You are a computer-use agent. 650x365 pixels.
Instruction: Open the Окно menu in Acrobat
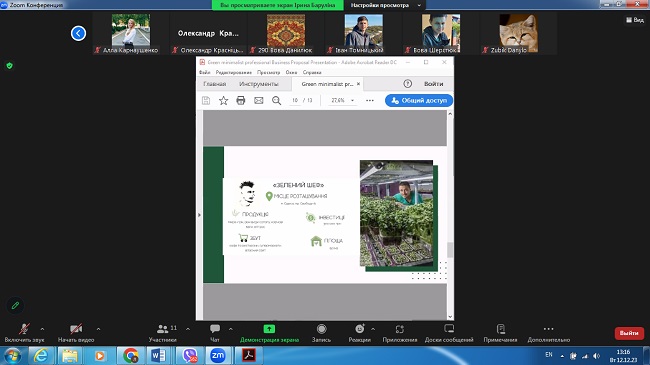click(291, 72)
